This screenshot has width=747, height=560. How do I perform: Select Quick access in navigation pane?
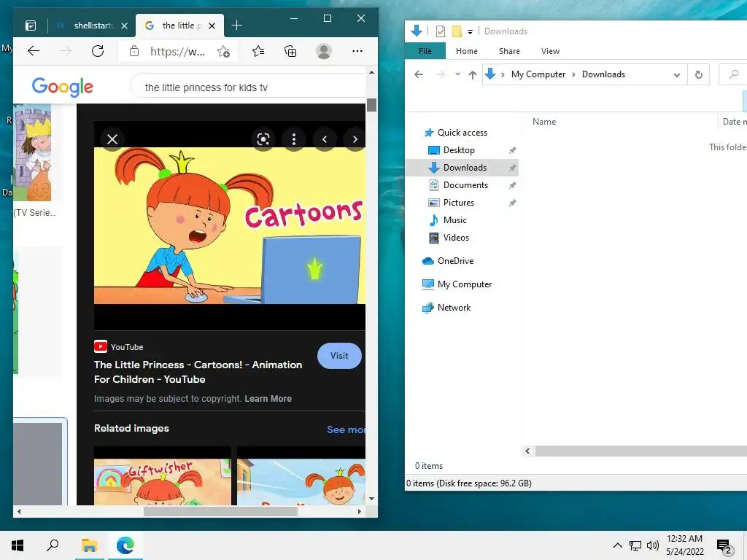[462, 133]
